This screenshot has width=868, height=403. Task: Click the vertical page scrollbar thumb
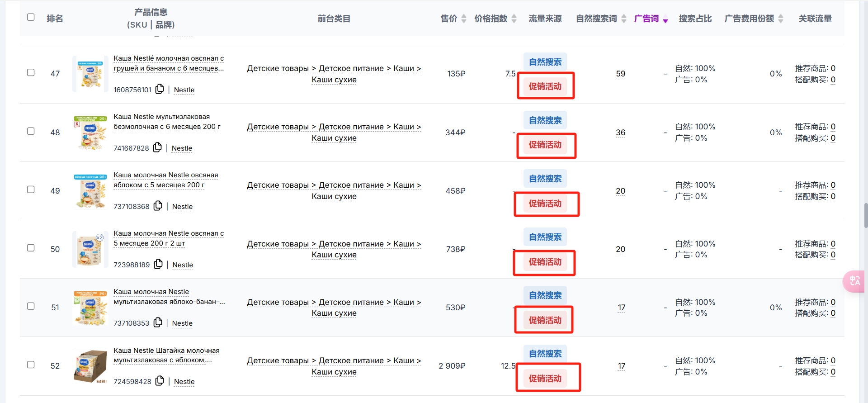click(x=866, y=216)
